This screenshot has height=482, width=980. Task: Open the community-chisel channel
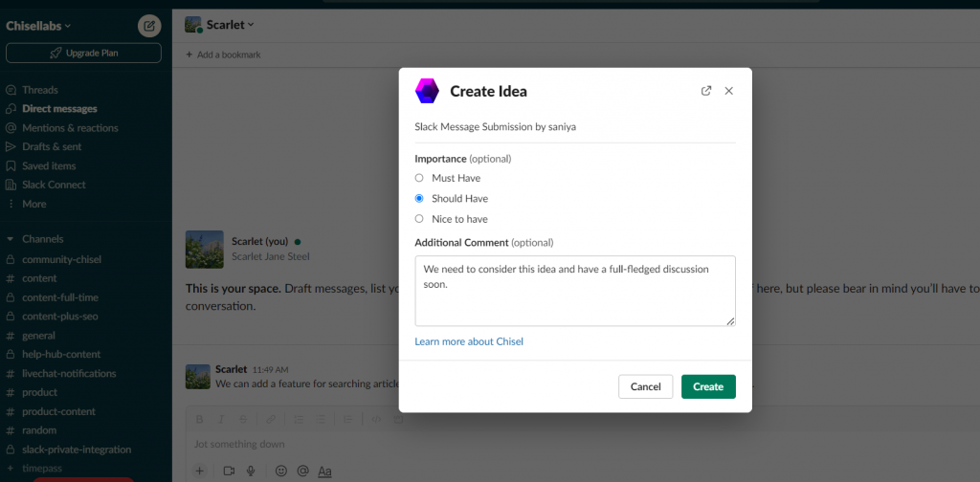coord(61,259)
